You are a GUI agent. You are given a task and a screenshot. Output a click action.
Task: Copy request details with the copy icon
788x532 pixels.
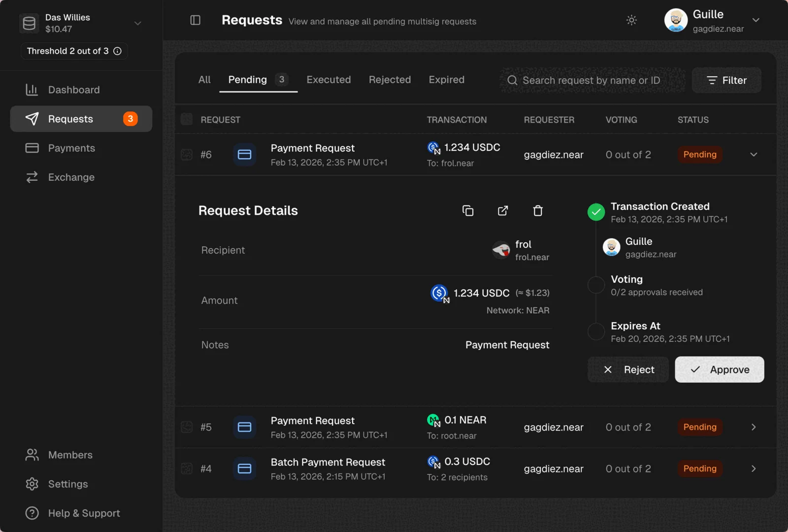468,211
